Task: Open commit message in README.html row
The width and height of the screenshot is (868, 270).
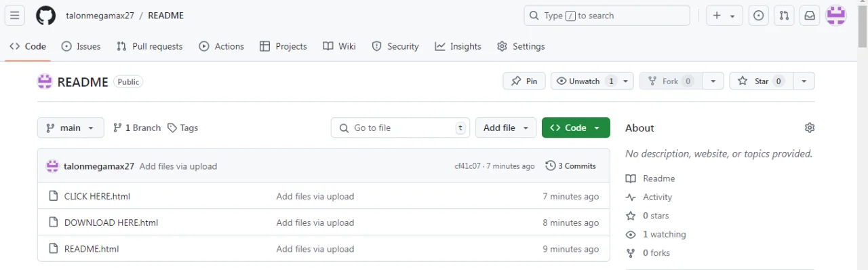Action: coord(315,249)
